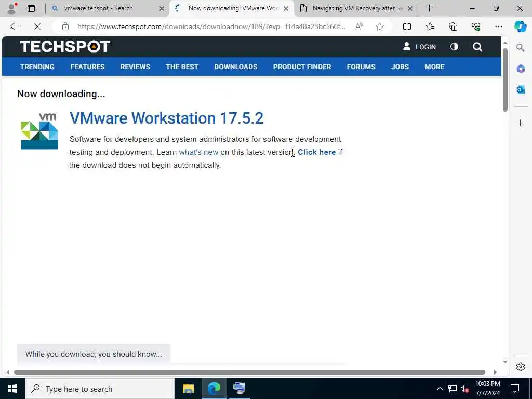Image resolution: width=532 pixels, height=399 pixels.
Task: Open the Favorites list icon
Action: pyautogui.click(x=430, y=26)
